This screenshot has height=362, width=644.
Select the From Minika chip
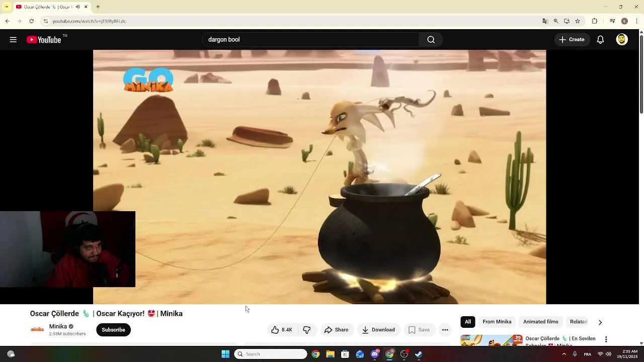[x=497, y=322]
